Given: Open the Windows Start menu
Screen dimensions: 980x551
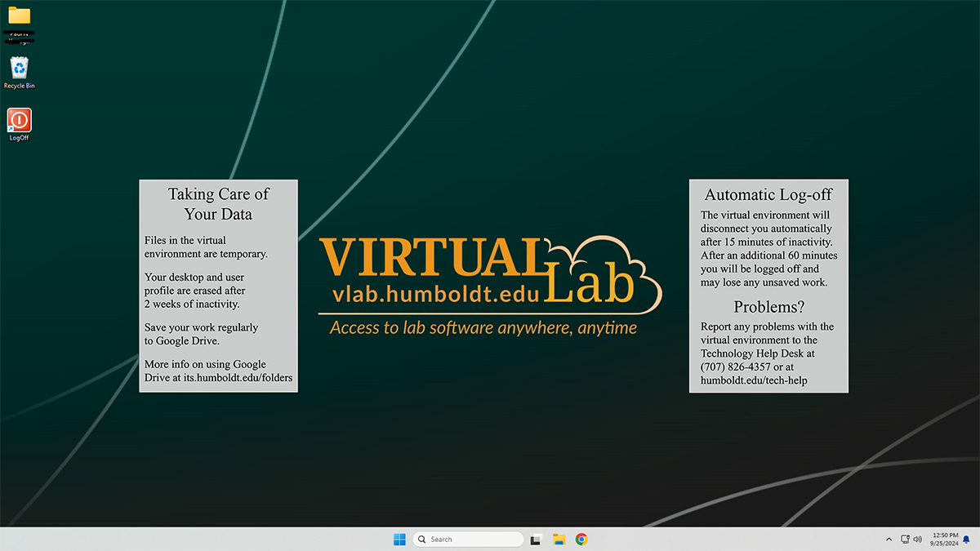Looking at the screenshot, I should [x=399, y=539].
